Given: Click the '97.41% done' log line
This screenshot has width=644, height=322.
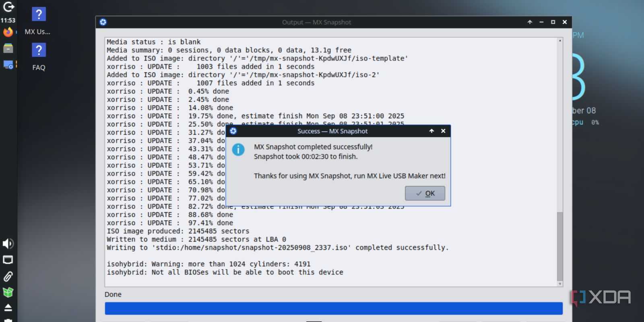Looking at the screenshot, I should click(170, 223).
